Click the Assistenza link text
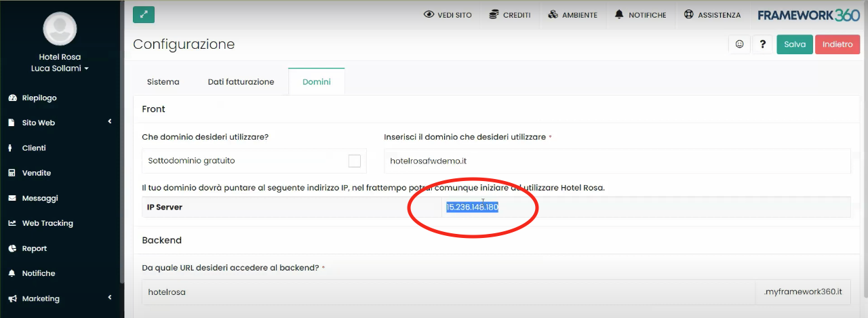Viewport: 868px width, 318px height. pyautogui.click(x=719, y=15)
